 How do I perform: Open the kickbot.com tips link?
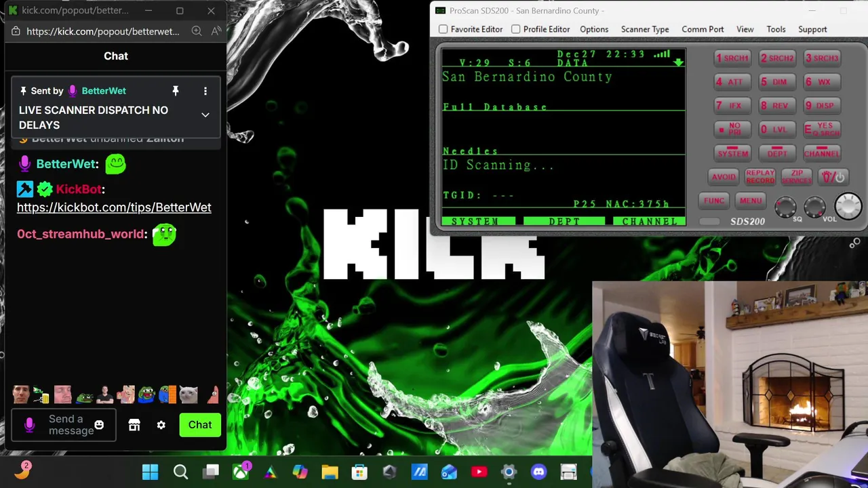(114, 207)
